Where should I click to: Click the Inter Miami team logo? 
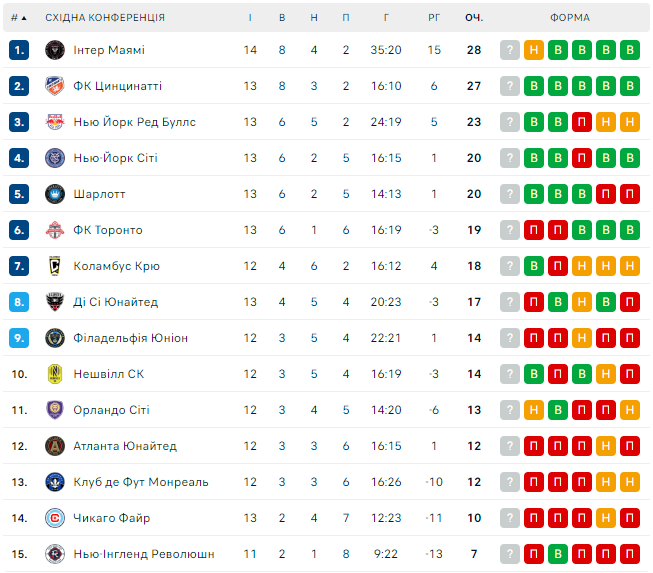point(54,50)
